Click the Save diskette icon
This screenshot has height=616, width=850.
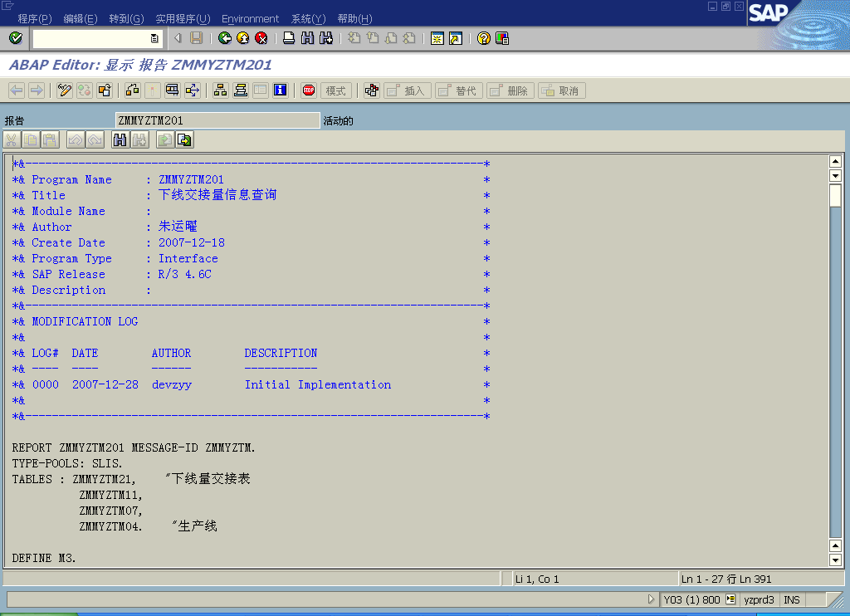pyautogui.click(x=196, y=38)
